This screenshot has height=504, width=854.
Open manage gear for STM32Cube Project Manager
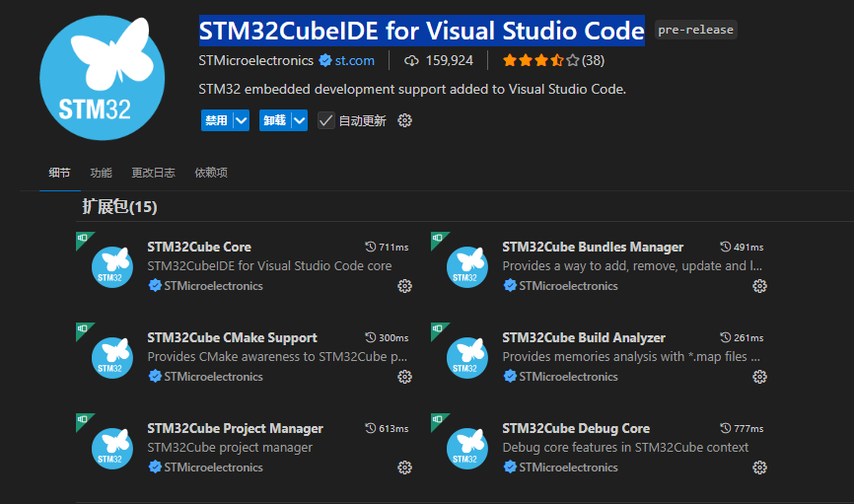404,468
